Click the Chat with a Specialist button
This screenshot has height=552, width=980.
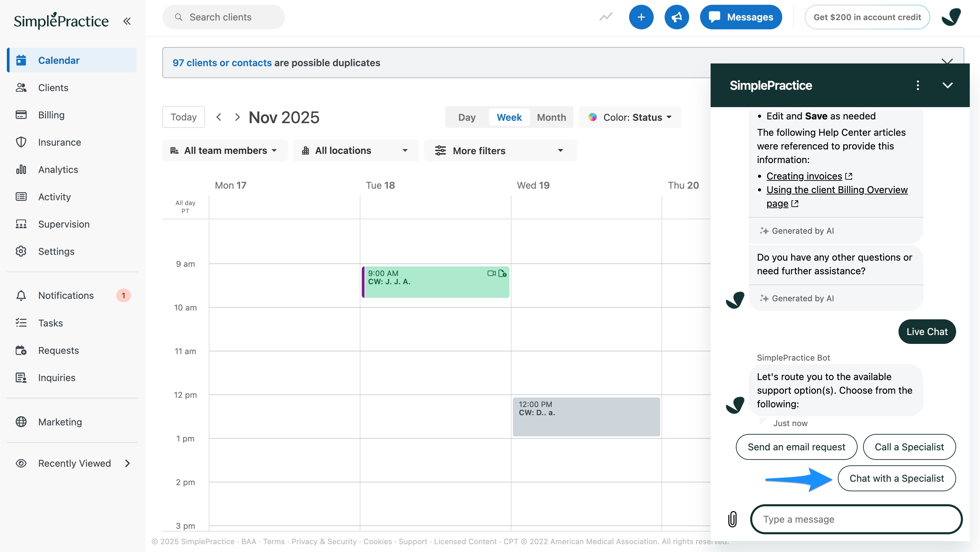(896, 478)
